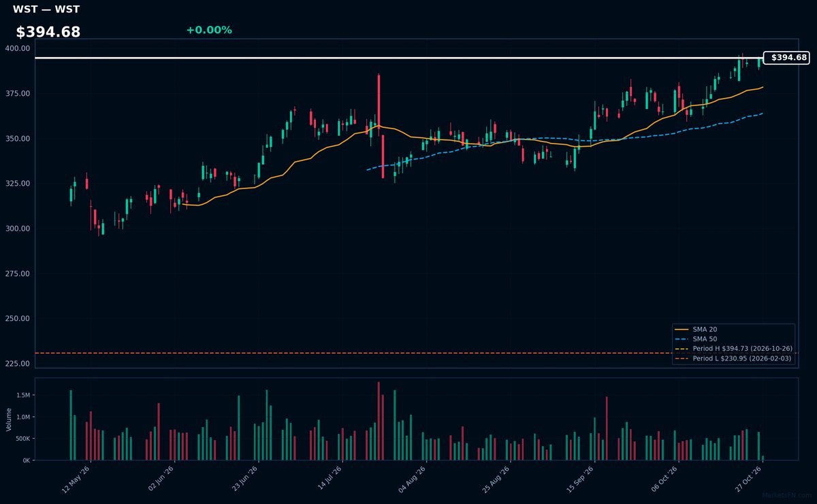817x504 pixels.
Task: Click the large $394.68 price heading
Action: 48,32
